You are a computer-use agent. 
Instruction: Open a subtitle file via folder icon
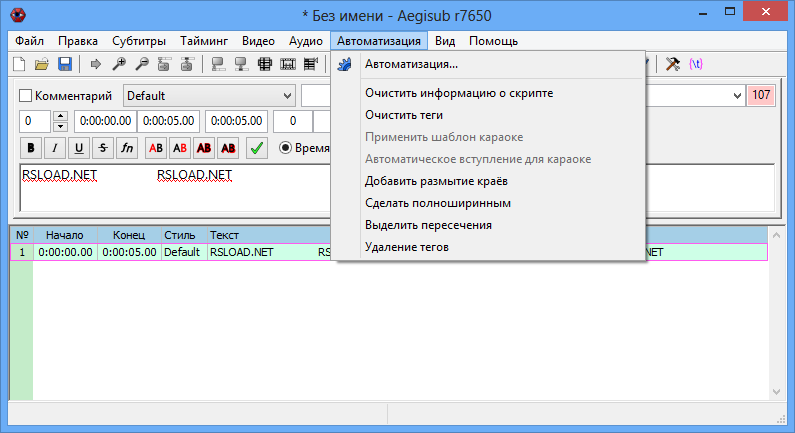tap(42, 64)
